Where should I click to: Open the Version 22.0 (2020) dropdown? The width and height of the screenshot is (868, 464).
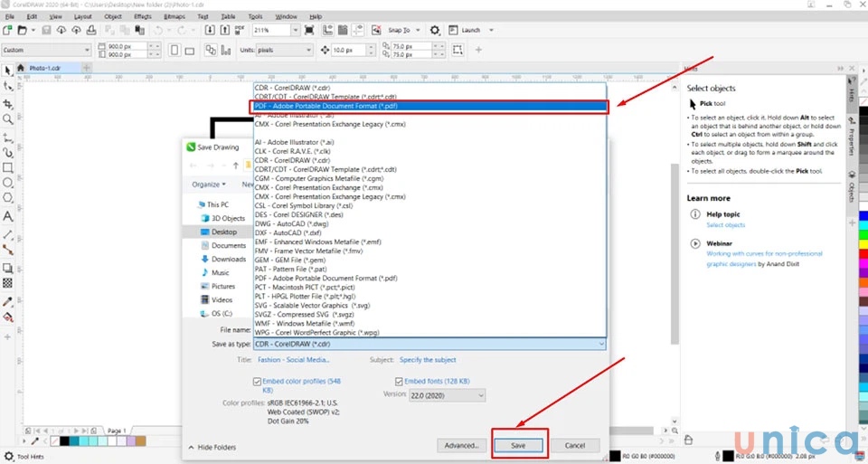[x=447, y=395]
